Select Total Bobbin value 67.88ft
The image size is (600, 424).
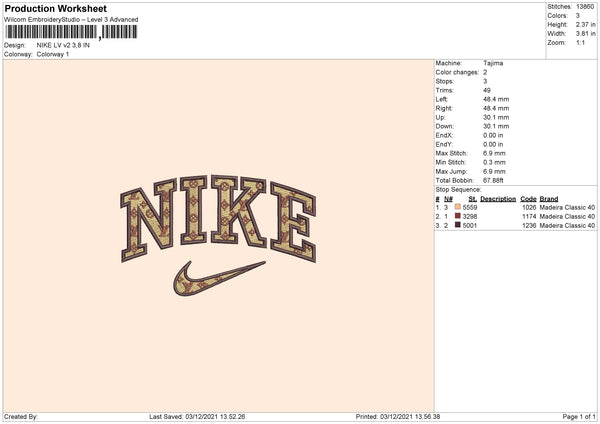click(x=493, y=180)
